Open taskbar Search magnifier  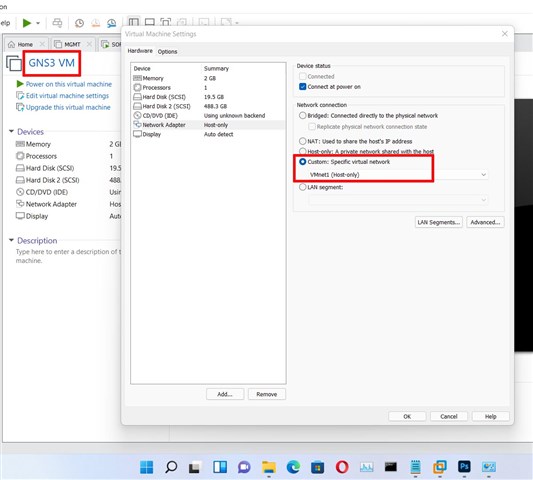171,467
